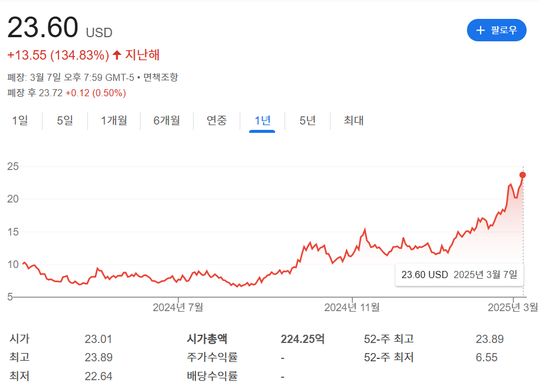Select the 5일 time range tab

coord(65,120)
